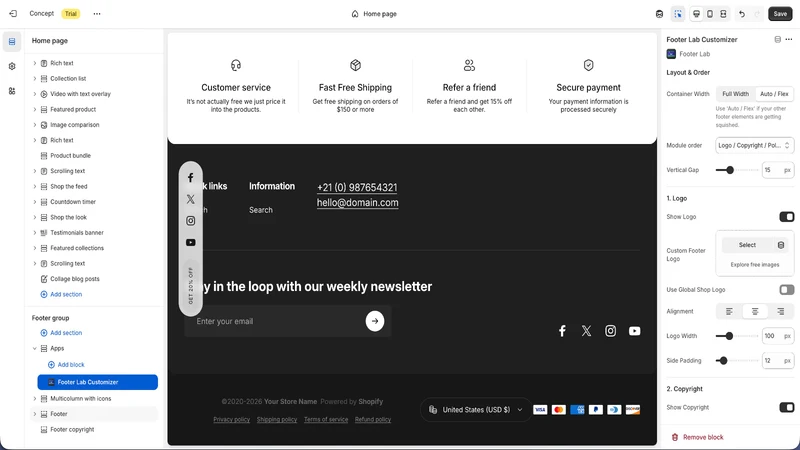
Task: Click the redo arrow icon
Action: 757,14
